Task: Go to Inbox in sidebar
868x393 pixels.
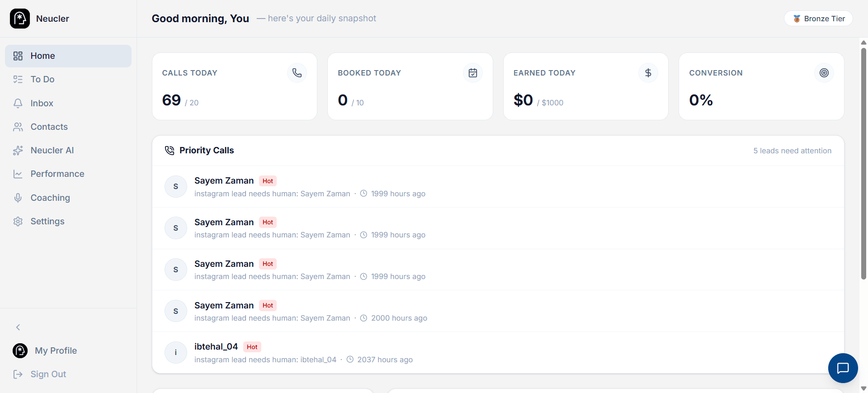Action: tap(68, 103)
